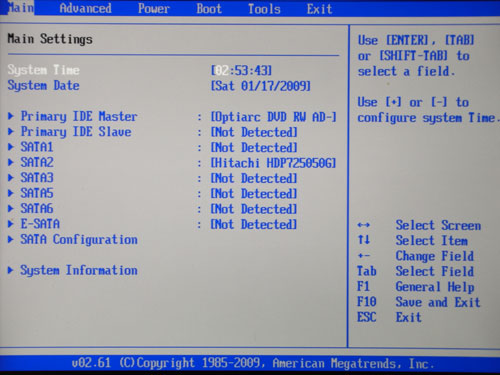The image size is (500, 375).
Task: Expand arrow beside Primary IDE Master
Action: click(x=11, y=116)
